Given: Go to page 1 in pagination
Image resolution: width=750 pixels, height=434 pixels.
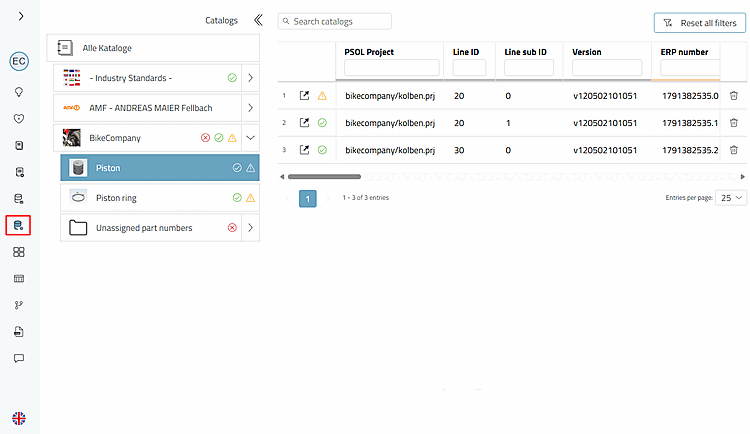Looking at the screenshot, I should 308,198.
